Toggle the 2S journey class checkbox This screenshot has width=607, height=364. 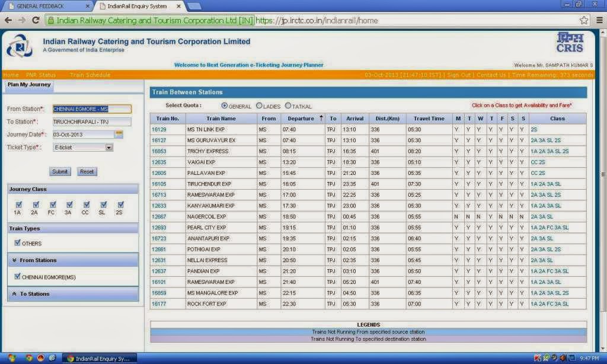pos(120,205)
